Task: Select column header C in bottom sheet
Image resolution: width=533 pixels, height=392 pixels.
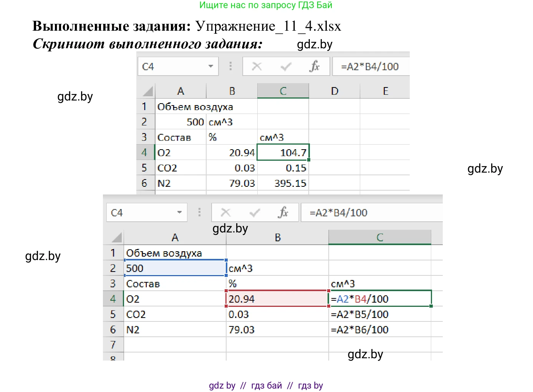Action: coord(380,237)
